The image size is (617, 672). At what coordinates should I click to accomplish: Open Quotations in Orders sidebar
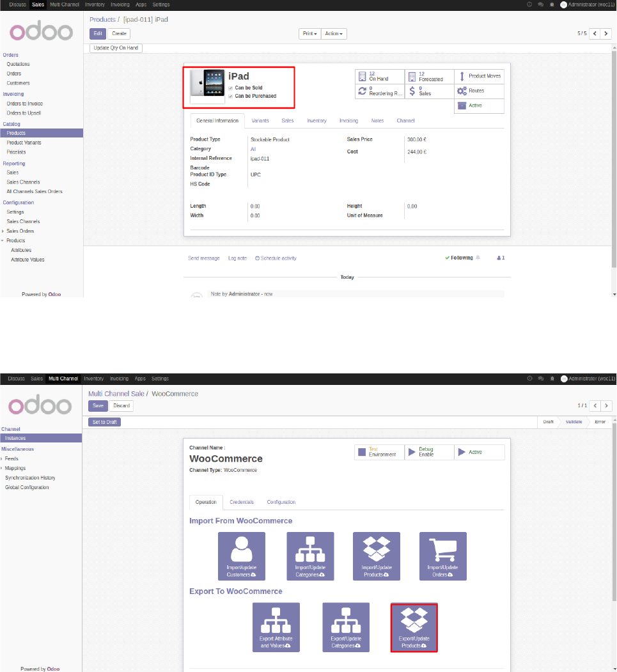tap(18, 65)
